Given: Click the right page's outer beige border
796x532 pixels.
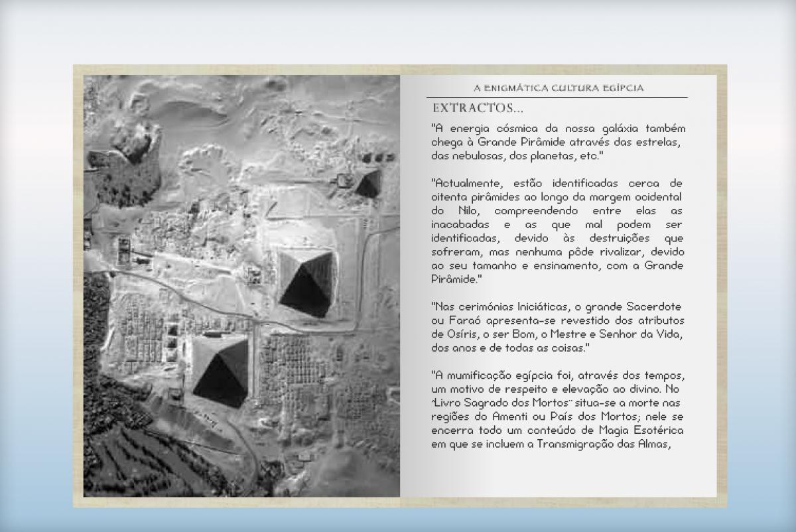Looking at the screenshot, I should point(722,285).
